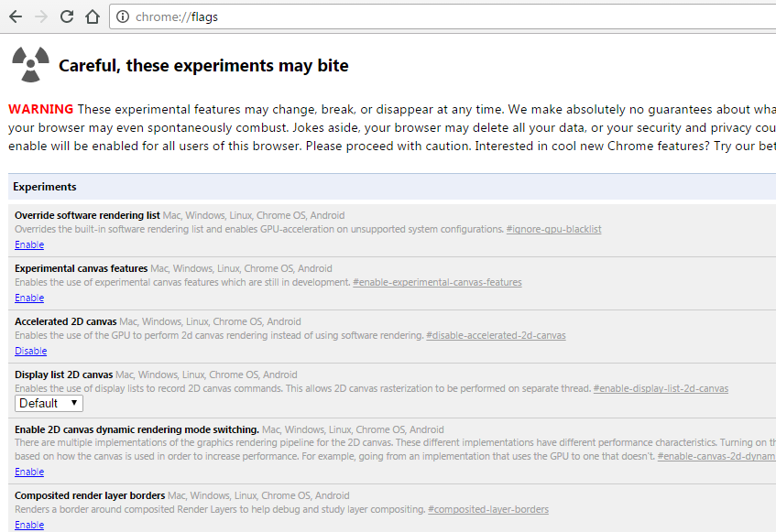Click 'Composited render layer borders' title
Image resolution: width=776 pixels, height=532 pixels.
tap(90, 495)
